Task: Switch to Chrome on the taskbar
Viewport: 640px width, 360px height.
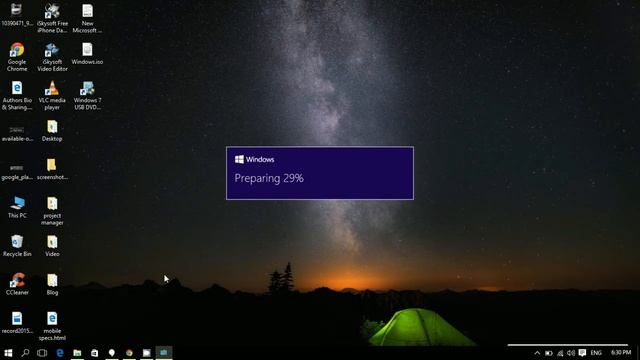Action: 129,353
